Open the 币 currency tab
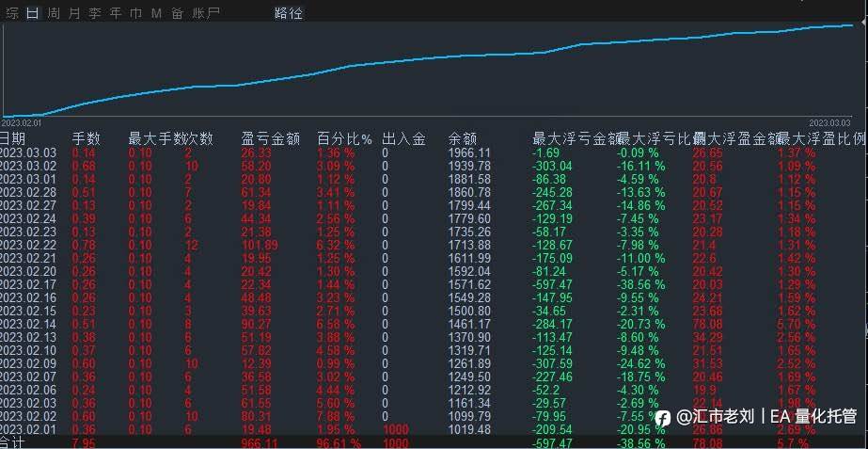 [135, 13]
